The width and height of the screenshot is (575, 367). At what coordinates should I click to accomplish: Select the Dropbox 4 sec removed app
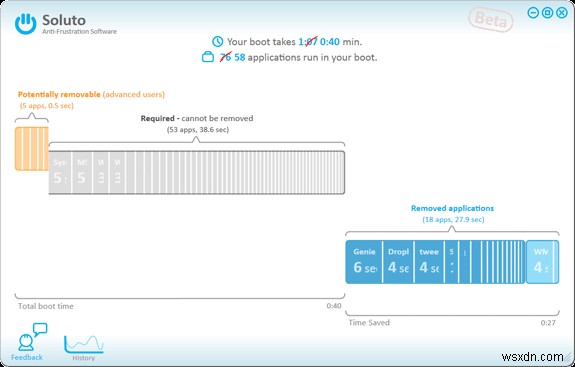pyautogui.click(x=398, y=262)
